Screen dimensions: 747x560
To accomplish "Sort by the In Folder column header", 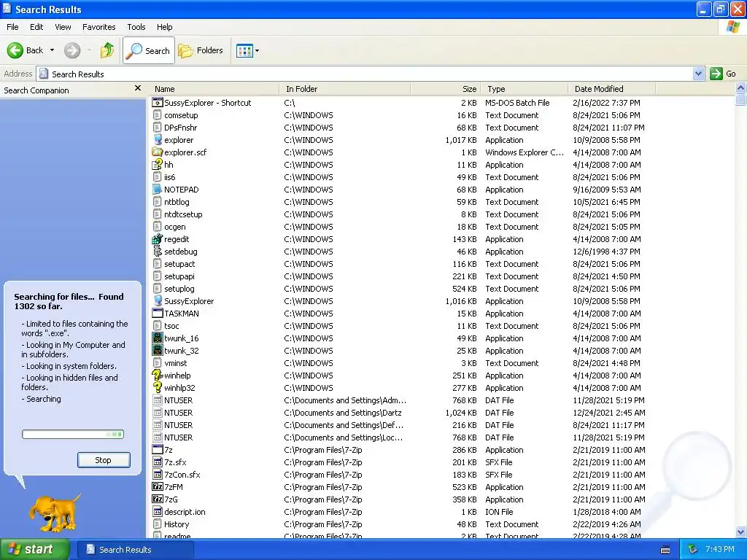I will pos(344,89).
